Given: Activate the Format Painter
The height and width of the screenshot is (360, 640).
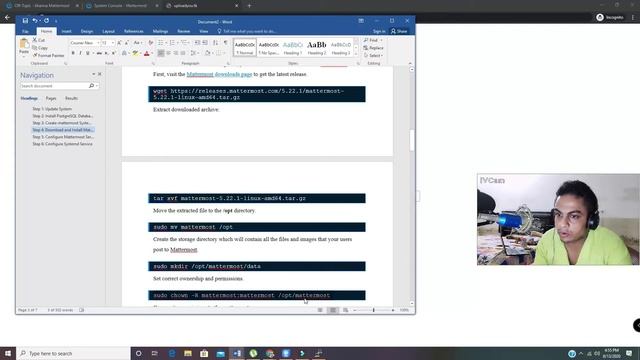Looking at the screenshot, I should pyautogui.click(x=48, y=55).
